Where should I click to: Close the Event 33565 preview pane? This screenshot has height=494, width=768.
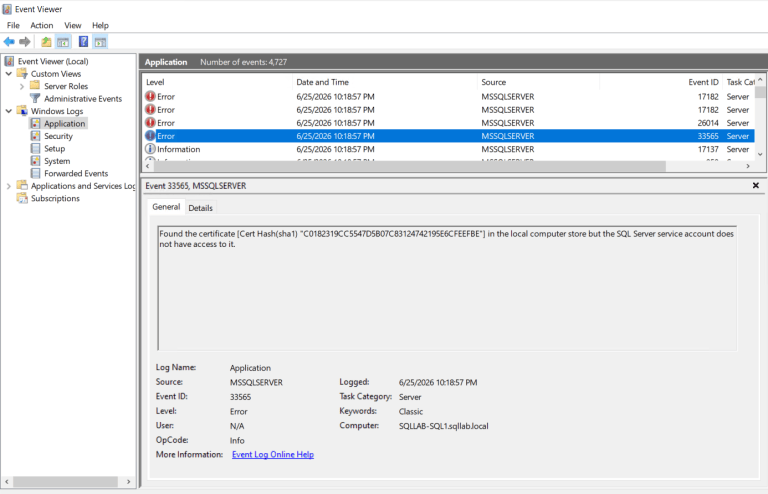pyautogui.click(x=756, y=186)
